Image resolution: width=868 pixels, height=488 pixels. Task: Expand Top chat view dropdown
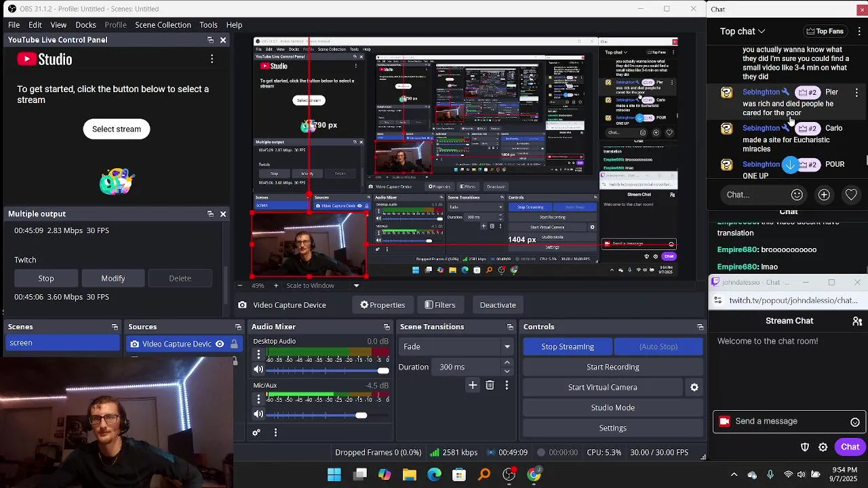pyautogui.click(x=743, y=31)
